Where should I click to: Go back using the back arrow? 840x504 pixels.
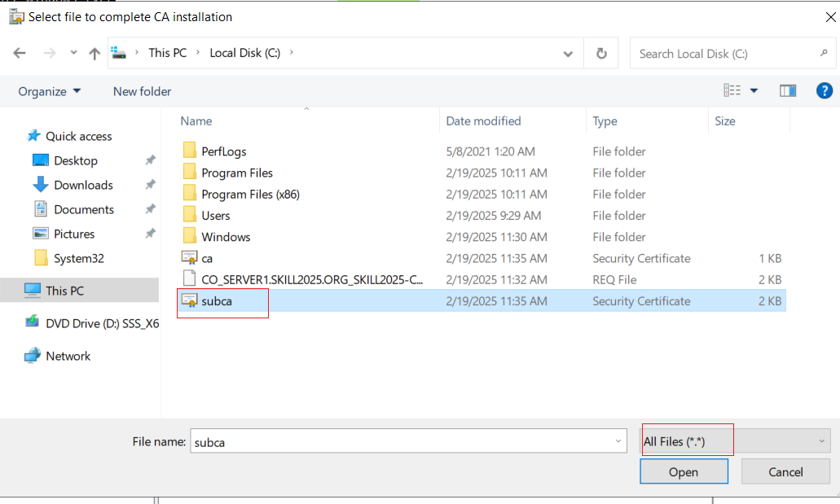tap(20, 53)
